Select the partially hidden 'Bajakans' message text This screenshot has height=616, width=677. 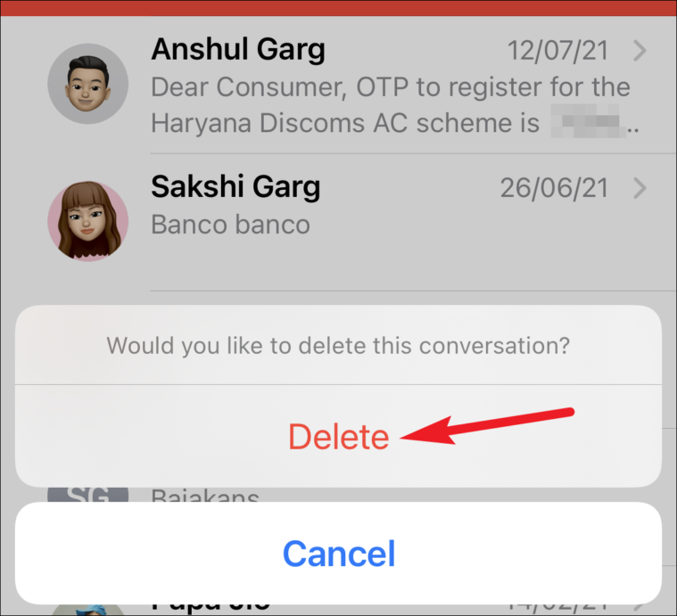[x=205, y=496]
